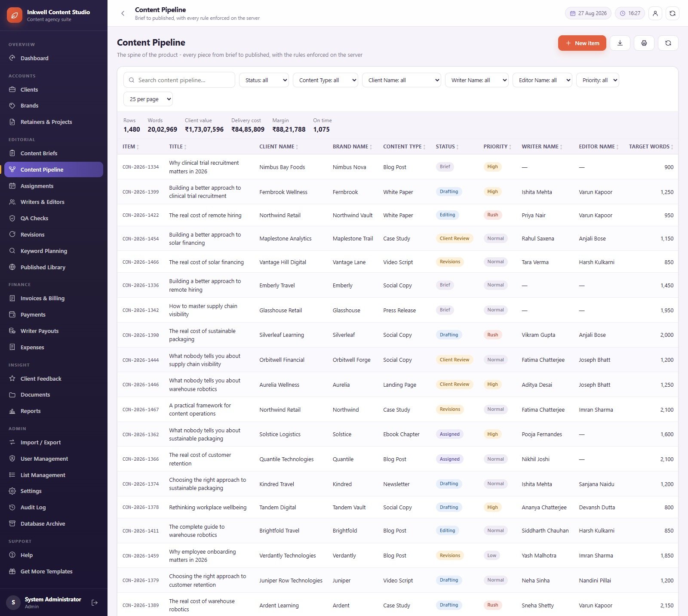Screen dimensions: 688x616
Task: Click the Settings gear icon
Action: pos(12,491)
